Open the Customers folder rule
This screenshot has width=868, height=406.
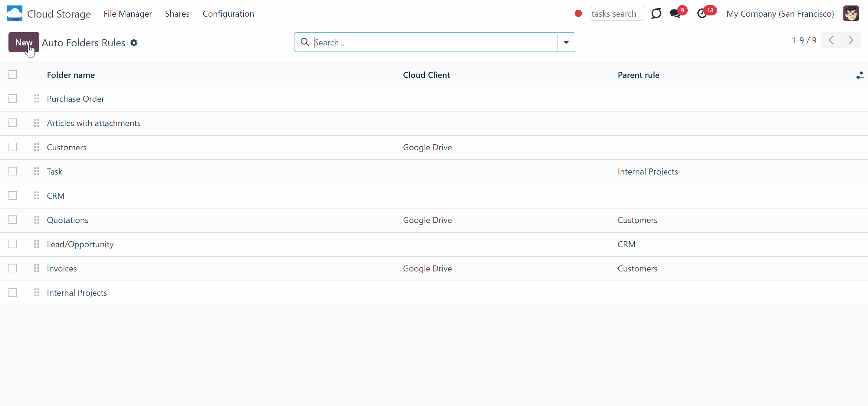pos(67,147)
